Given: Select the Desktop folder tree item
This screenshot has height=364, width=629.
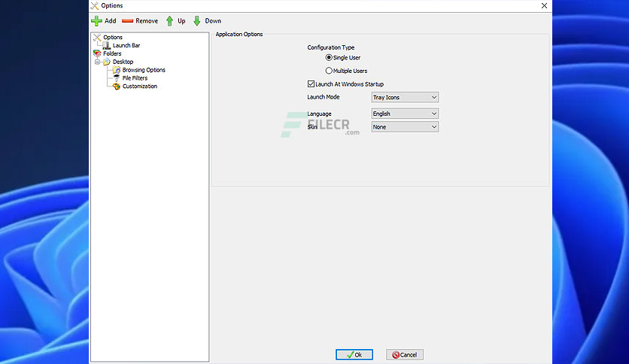Looking at the screenshot, I should pos(123,62).
